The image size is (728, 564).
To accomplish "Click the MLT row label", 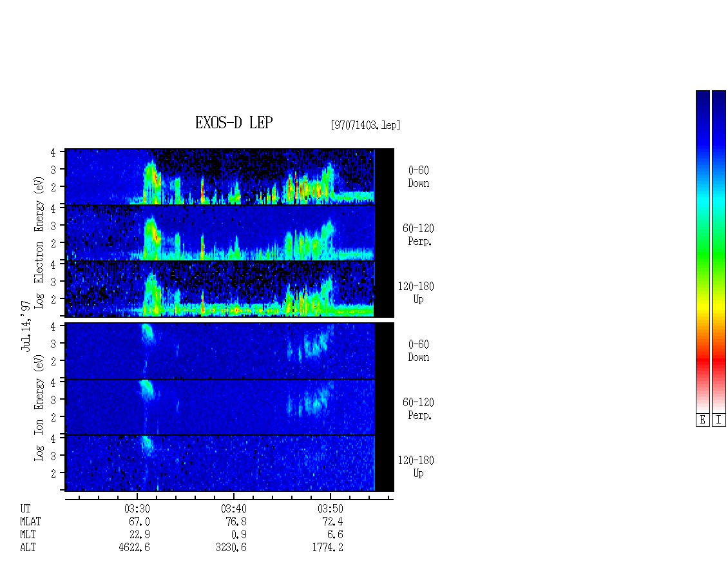I will point(28,535).
